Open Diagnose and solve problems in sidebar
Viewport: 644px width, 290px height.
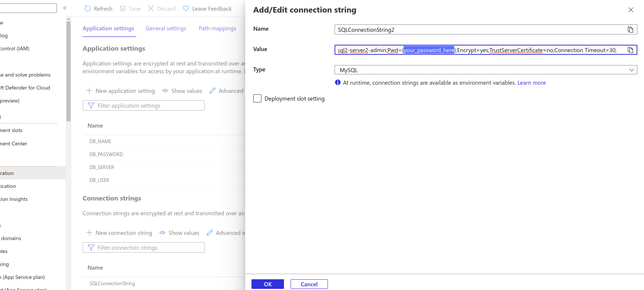pyautogui.click(x=25, y=75)
